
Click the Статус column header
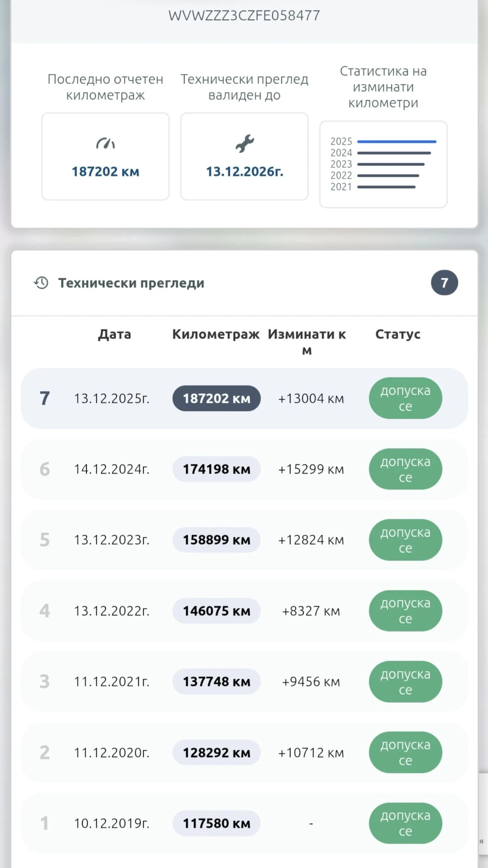[398, 334]
